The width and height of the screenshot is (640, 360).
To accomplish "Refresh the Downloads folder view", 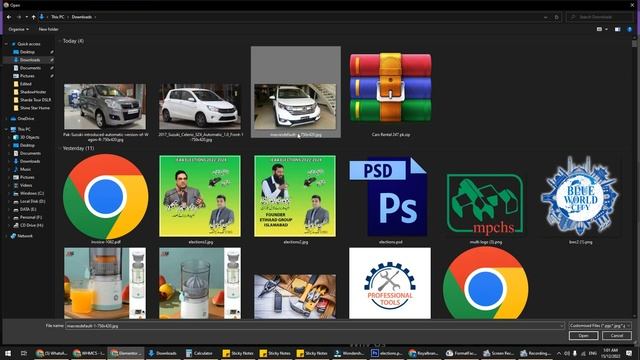I will tap(556, 17).
